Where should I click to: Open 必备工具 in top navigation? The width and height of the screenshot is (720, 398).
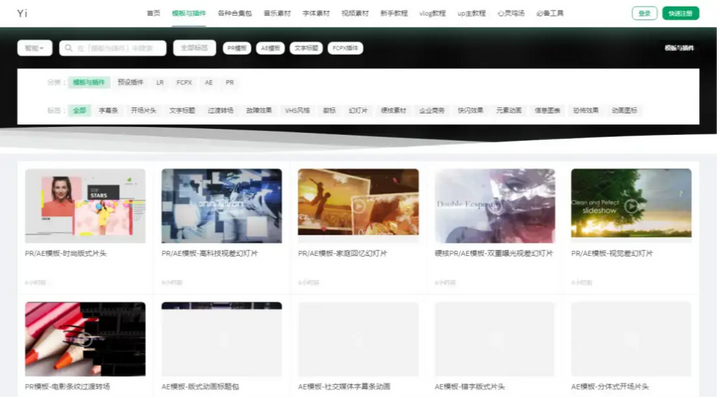point(550,13)
